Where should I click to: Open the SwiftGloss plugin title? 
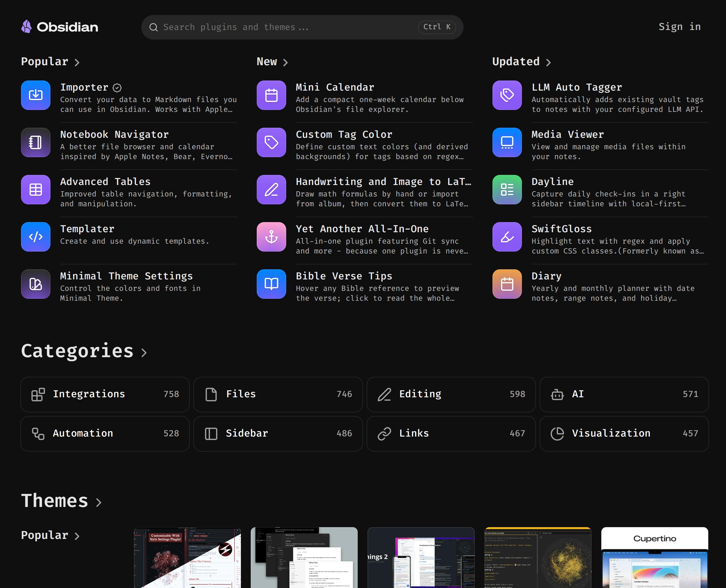561,229
